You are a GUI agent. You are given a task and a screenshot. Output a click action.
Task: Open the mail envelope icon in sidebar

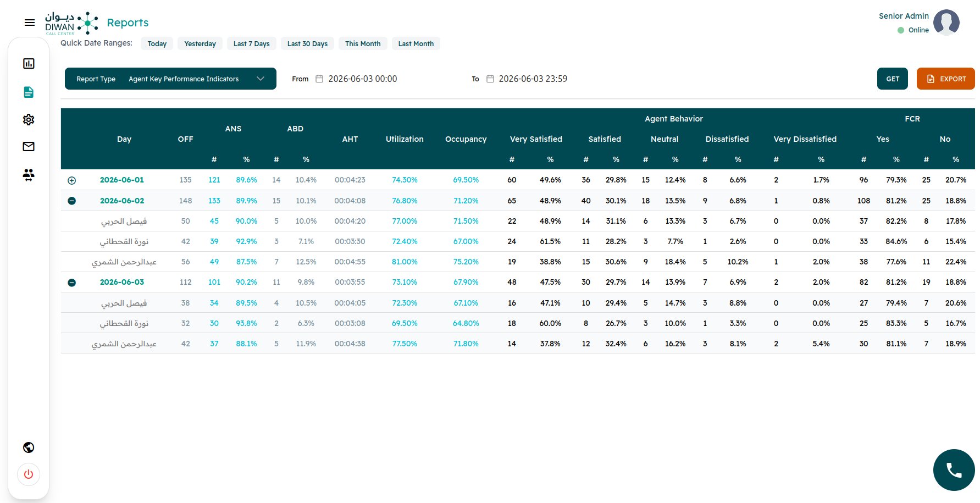tap(29, 146)
